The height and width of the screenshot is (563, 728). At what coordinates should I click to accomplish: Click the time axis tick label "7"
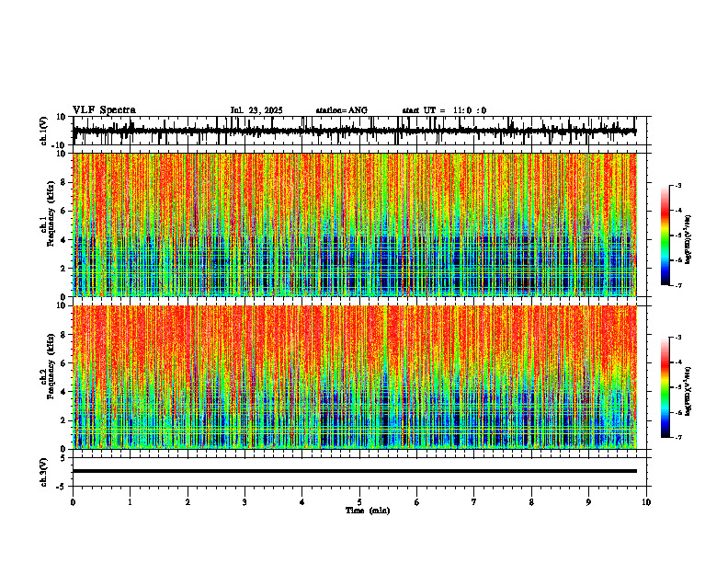pos(474,502)
